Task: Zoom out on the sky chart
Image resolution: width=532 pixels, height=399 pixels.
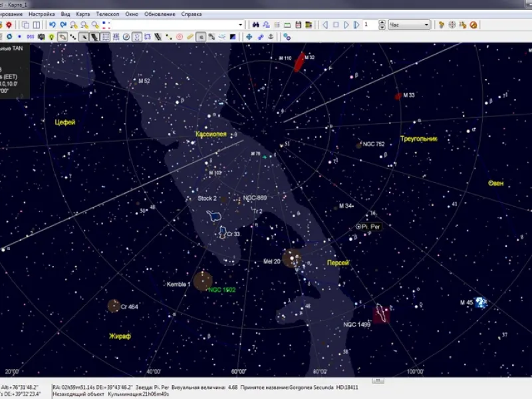Action: [x=84, y=25]
